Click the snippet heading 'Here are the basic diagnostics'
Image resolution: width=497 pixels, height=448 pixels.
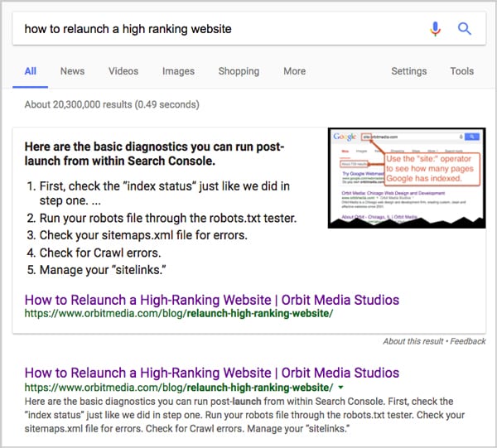pyautogui.click(x=154, y=154)
